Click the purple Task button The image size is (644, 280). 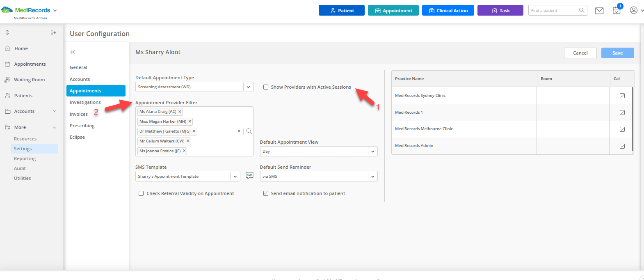pos(500,10)
